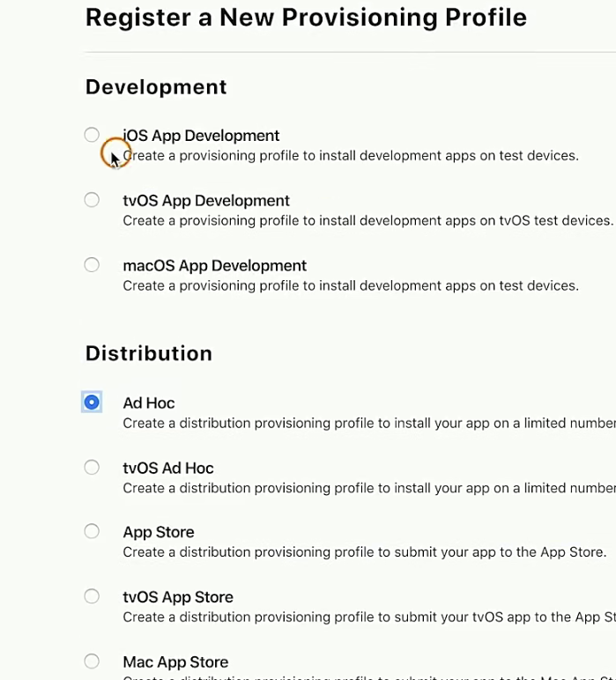Viewport: 616px width, 680px height.
Task: Select the iOS App Development radio button
Action: click(92, 135)
